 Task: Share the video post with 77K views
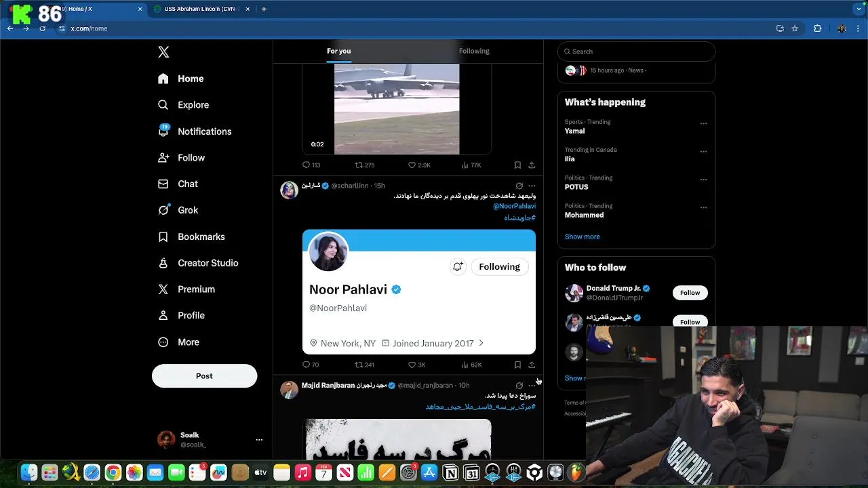pyautogui.click(x=532, y=165)
